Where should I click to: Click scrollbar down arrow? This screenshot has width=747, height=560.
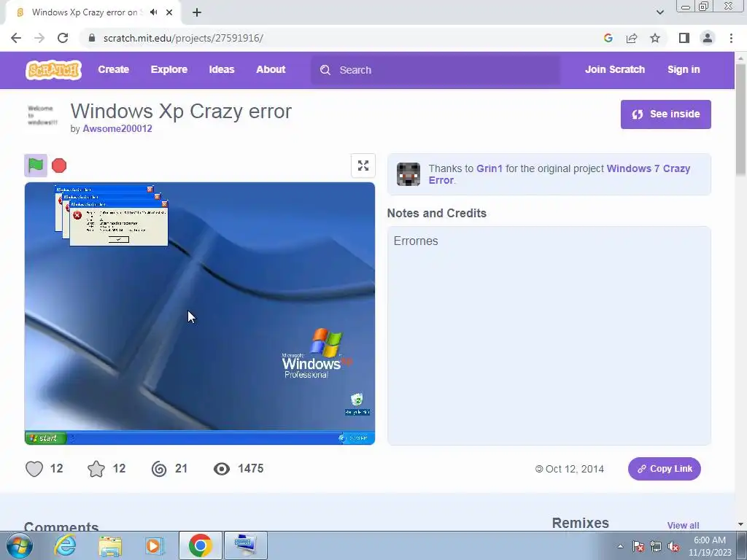tap(740, 524)
